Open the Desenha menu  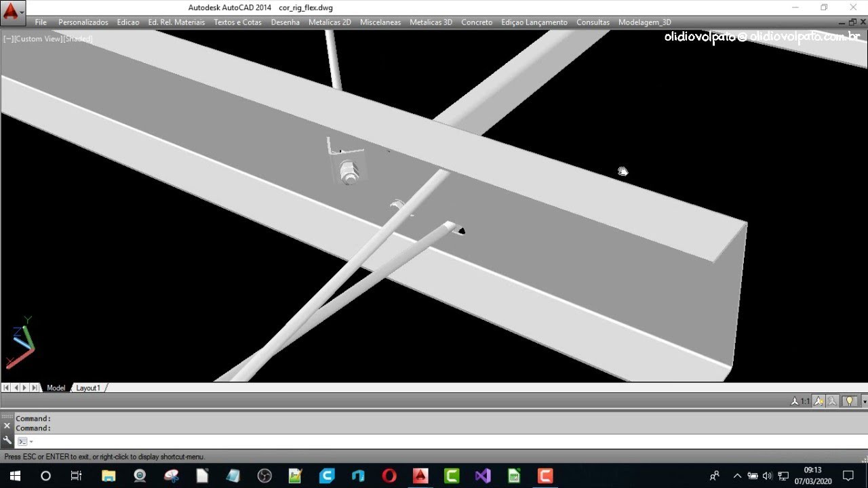(x=285, y=22)
